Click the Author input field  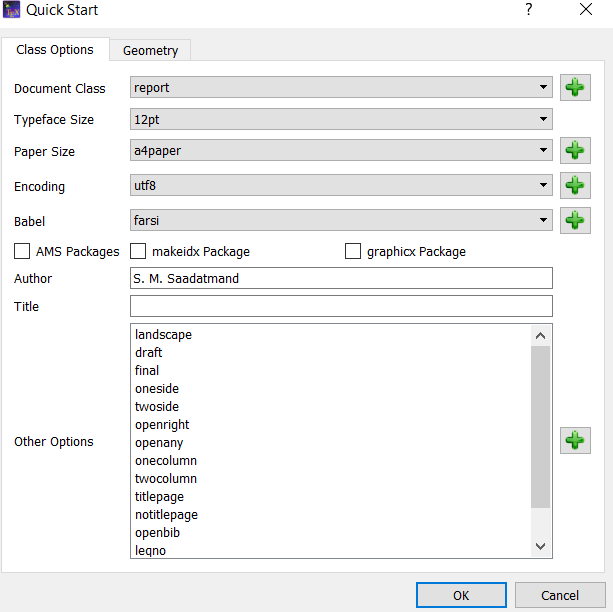tap(341, 278)
